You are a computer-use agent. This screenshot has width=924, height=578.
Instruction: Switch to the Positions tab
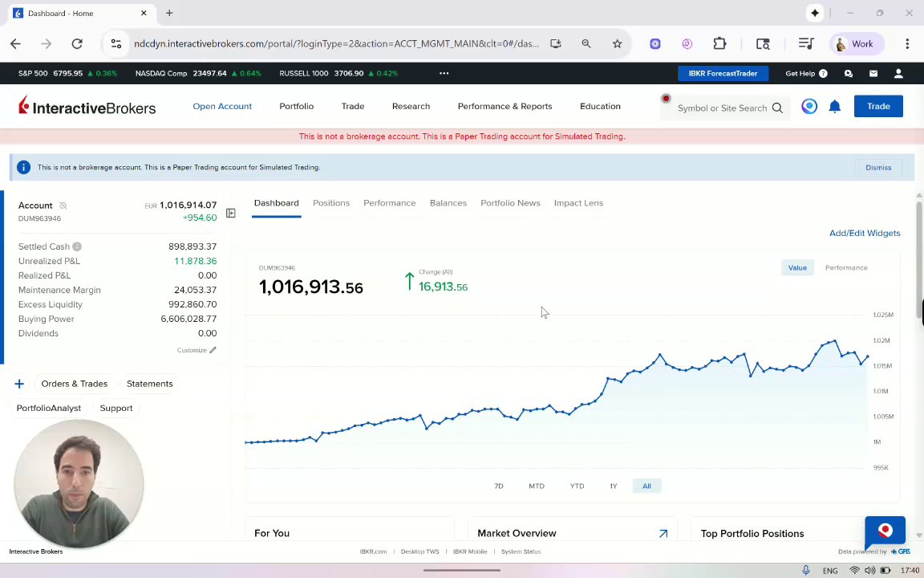click(331, 203)
